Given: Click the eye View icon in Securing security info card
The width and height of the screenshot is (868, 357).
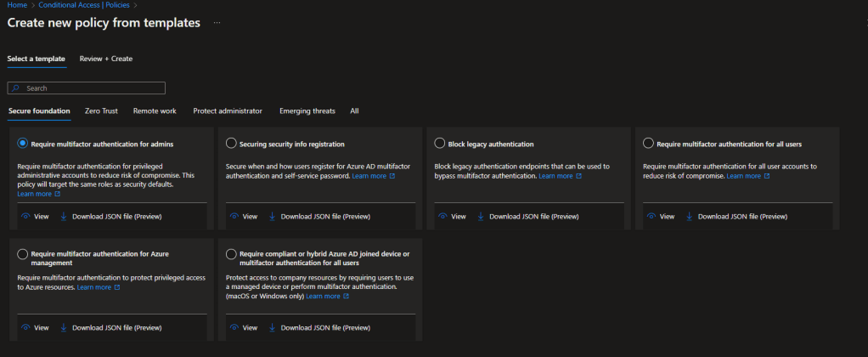Looking at the screenshot, I should pos(232,217).
